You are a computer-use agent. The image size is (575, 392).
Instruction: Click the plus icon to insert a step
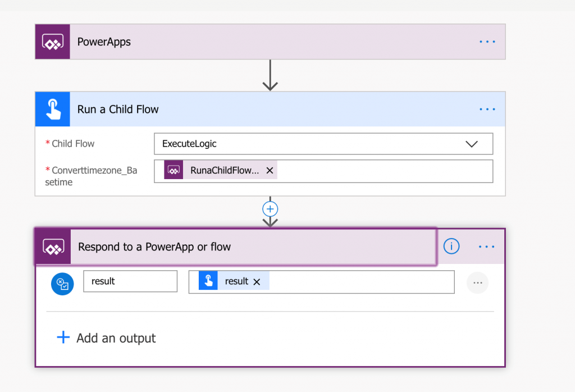(270, 209)
